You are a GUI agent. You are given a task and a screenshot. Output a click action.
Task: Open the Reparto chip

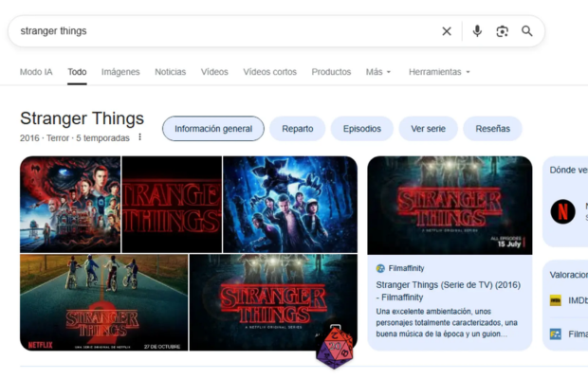point(298,129)
